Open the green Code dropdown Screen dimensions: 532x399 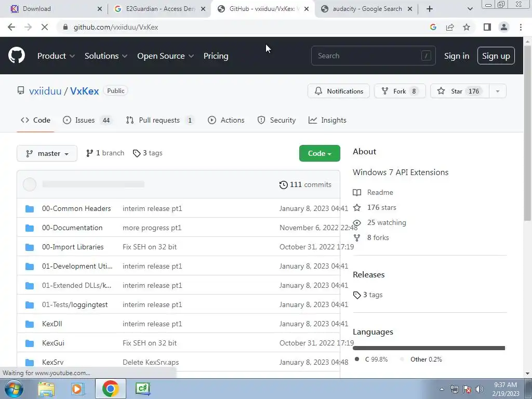320,153
